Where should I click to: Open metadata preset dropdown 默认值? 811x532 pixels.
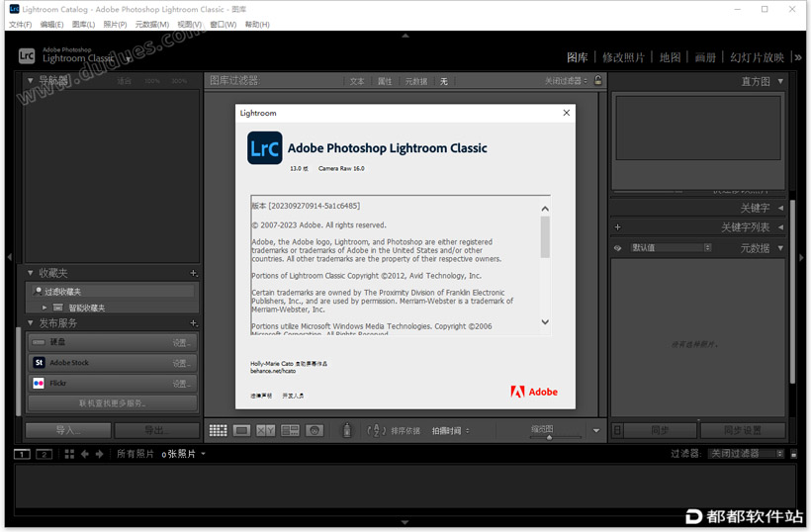click(x=671, y=247)
